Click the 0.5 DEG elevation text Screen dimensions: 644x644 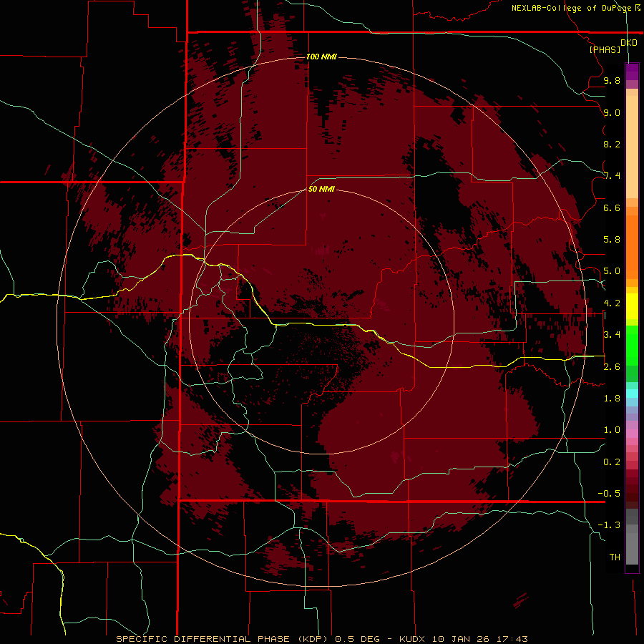[x=357, y=639]
